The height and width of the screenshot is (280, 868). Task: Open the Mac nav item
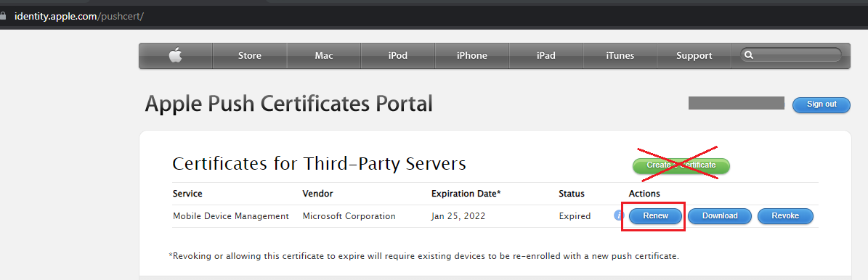[x=324, y=55]
